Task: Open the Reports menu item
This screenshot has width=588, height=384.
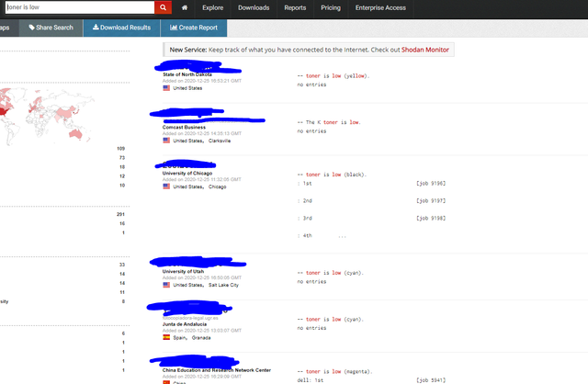Action: point(295,7)
